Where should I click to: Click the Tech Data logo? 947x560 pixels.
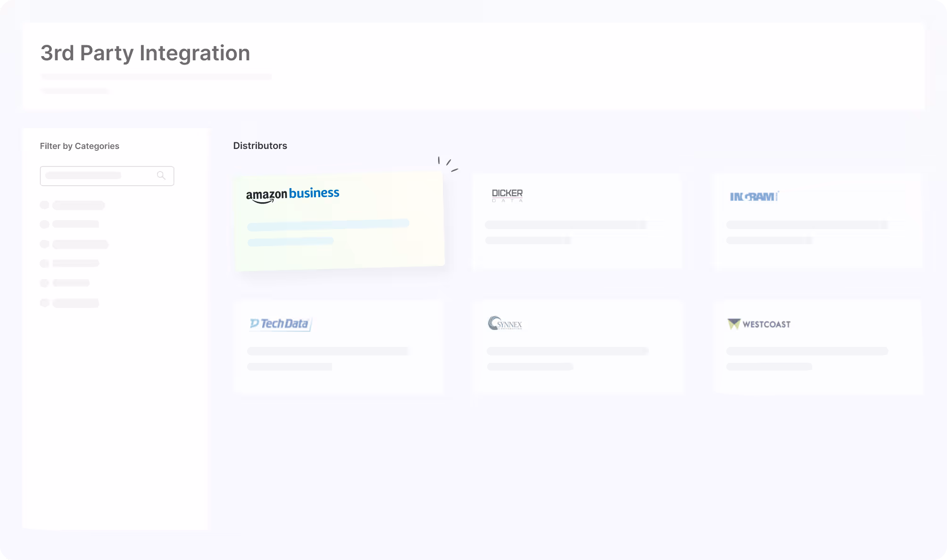coord(280,324)
